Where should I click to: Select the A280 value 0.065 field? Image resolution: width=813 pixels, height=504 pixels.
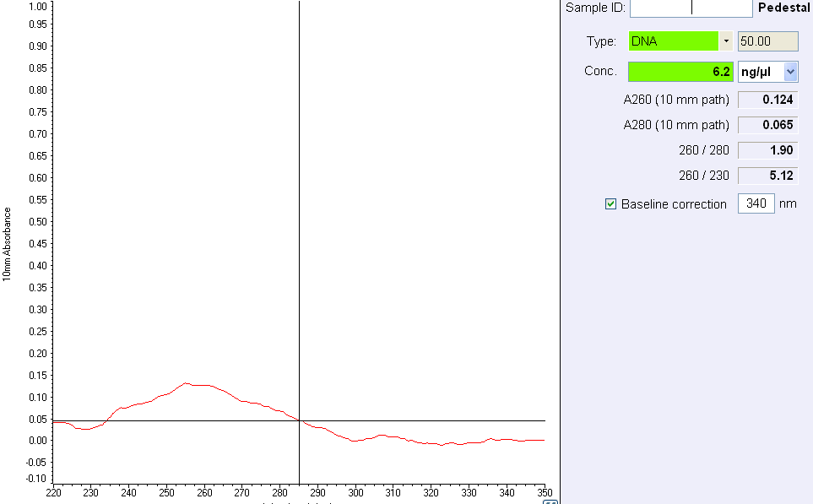click(767, 125)
